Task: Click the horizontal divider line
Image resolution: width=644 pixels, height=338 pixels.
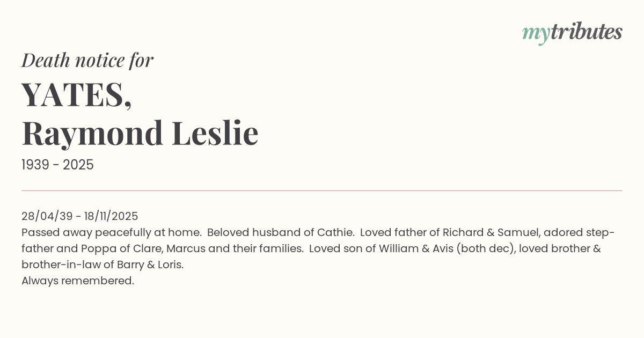Action: pos(322,190)
